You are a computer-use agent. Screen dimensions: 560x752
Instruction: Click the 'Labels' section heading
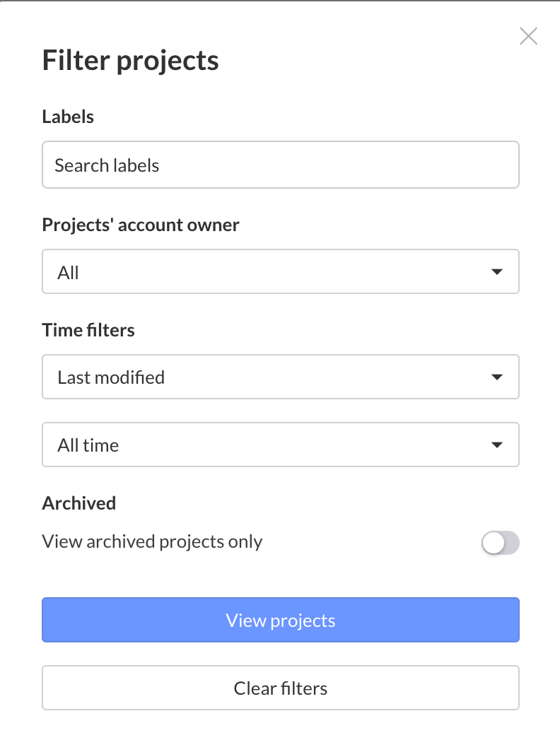coord(68,117)
